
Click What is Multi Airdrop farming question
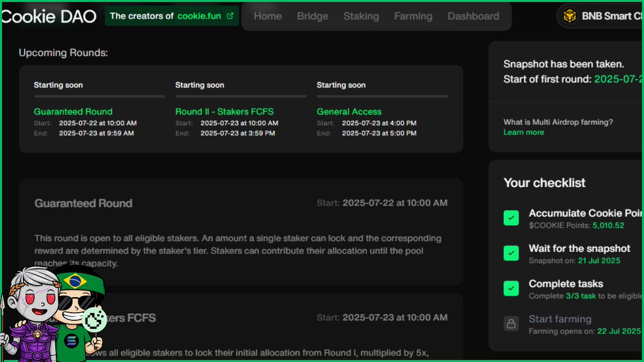[x=558, y=122]
